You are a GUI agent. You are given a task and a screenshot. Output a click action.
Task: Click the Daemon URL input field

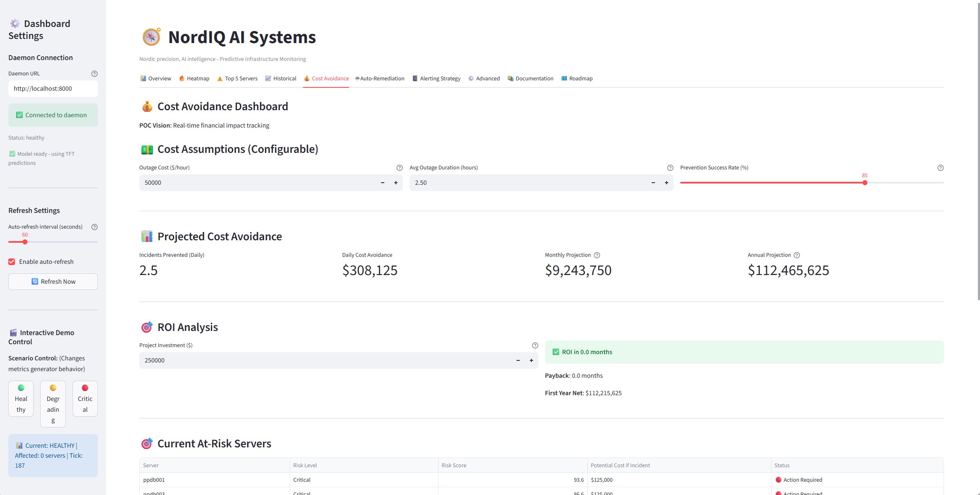click(x=53, y=89)
